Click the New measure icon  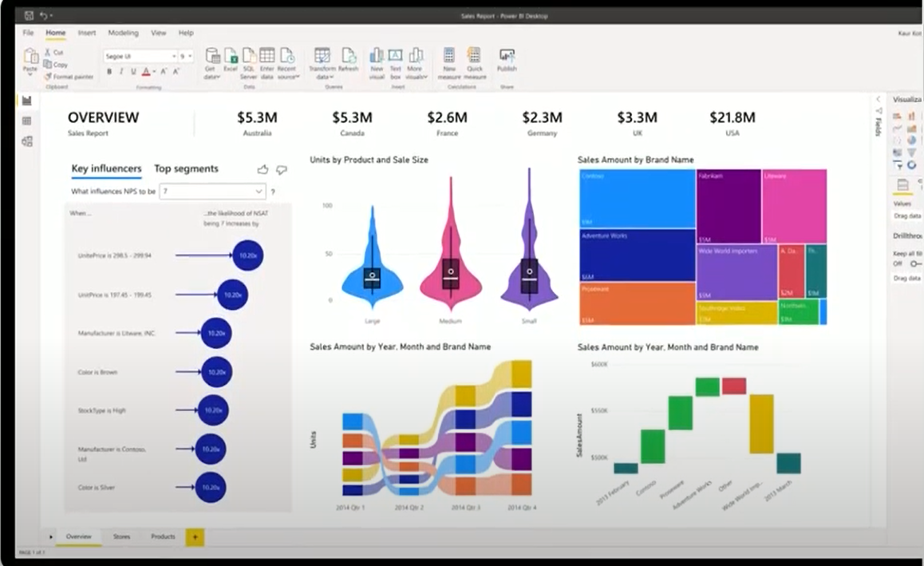(x=449, y=55)
